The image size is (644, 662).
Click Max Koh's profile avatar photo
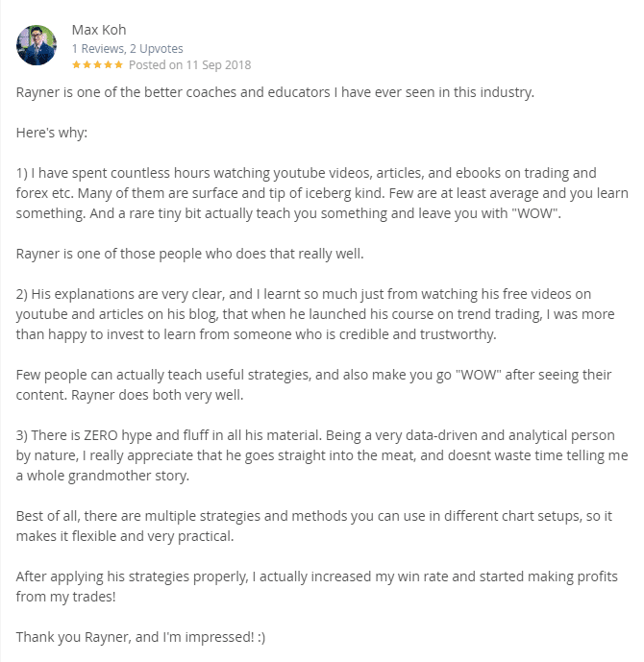37,45
